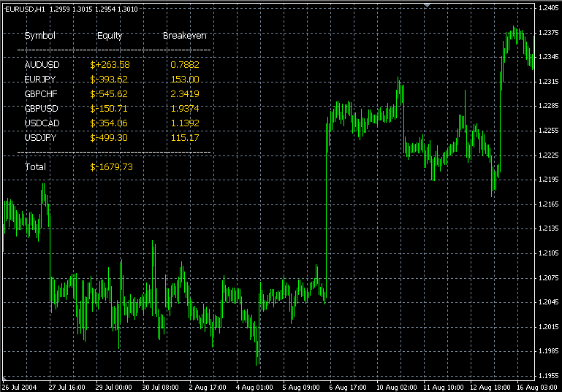This screenshot has width=562, height=392.
Task: Select the Equity column header
Action: click(x=110, y=36)
